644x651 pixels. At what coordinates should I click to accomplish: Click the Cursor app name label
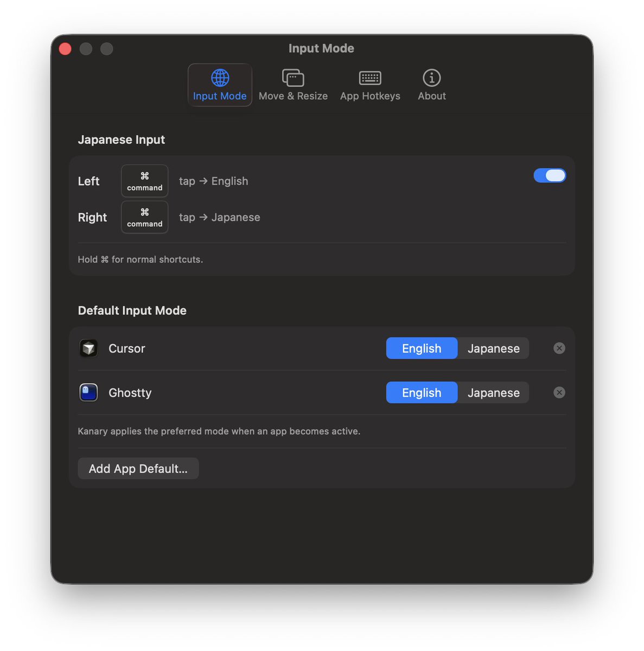pyautogui.click(x=127, y=348)
